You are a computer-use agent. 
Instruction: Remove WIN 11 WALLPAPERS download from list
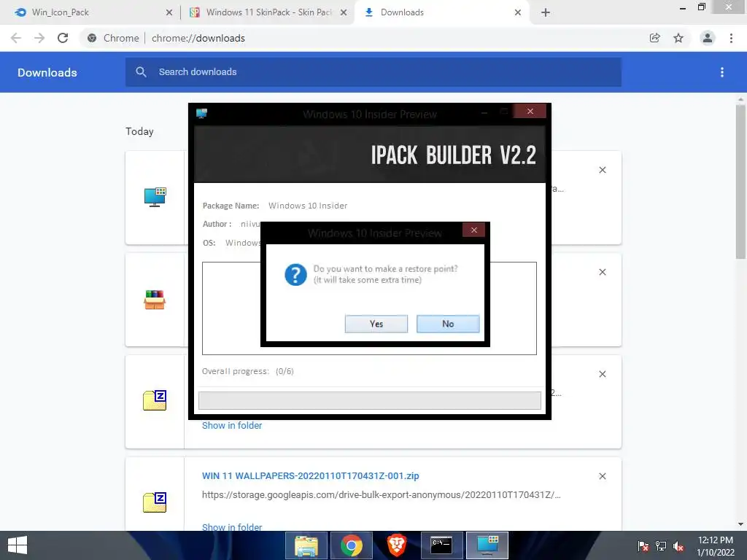[x=602, y=476]
